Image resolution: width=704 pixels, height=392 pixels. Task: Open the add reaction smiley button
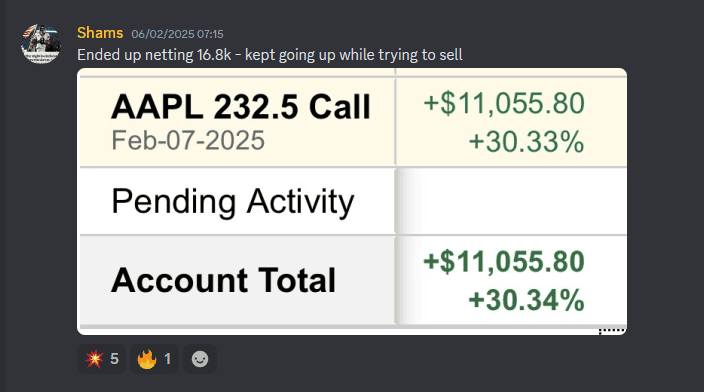(200, 359)
